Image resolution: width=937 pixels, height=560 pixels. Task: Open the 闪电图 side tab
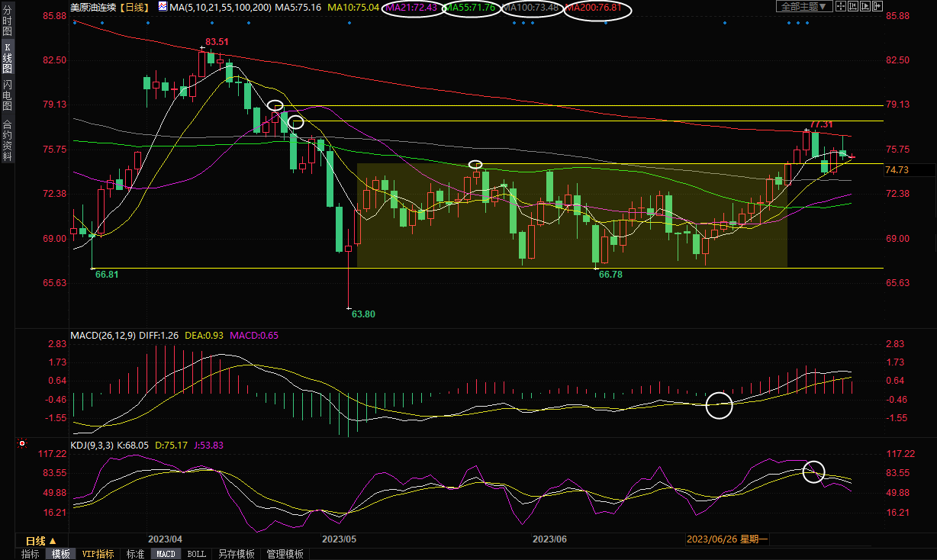click(x=8, y=95)
